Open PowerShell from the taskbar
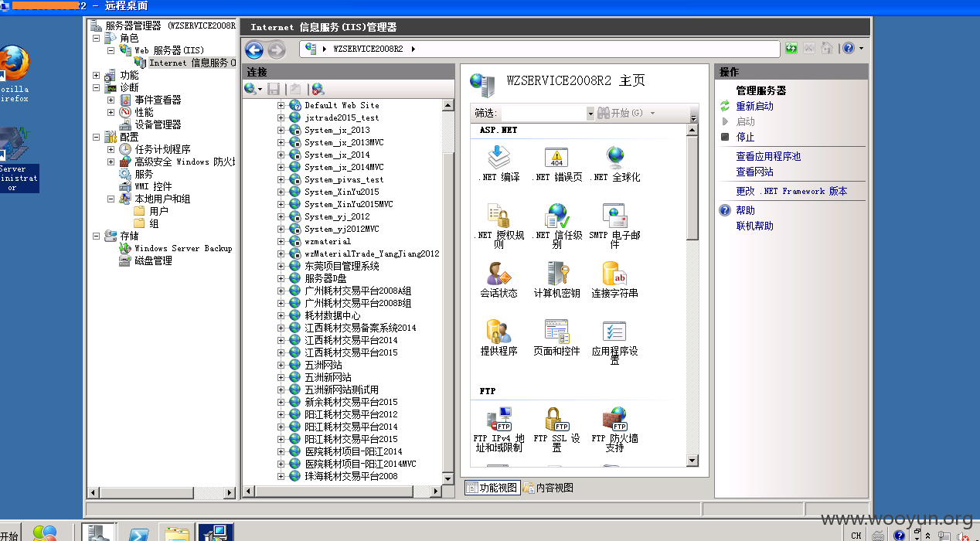 (138, 533)
